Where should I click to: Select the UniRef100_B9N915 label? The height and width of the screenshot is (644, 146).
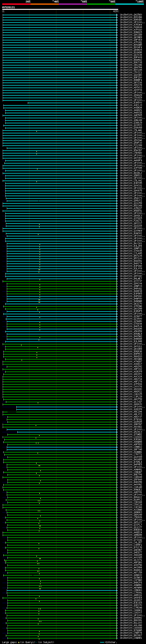pos(131,32)
